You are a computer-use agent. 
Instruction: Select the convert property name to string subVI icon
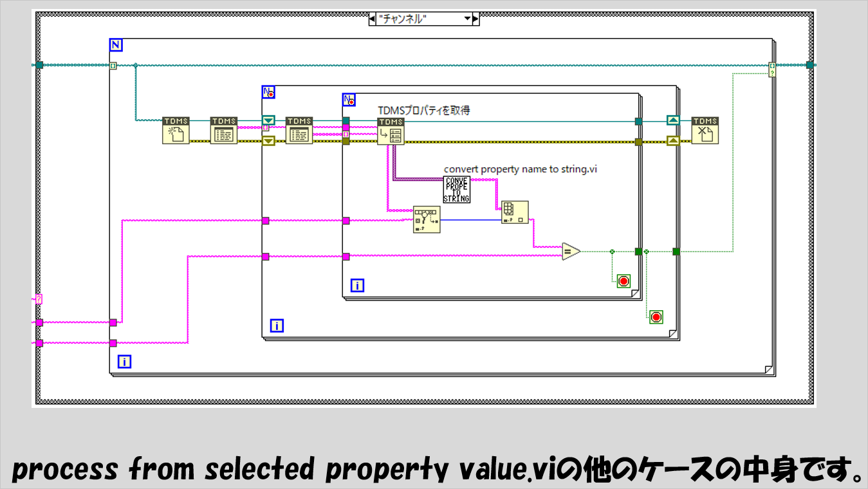point(457,189)
